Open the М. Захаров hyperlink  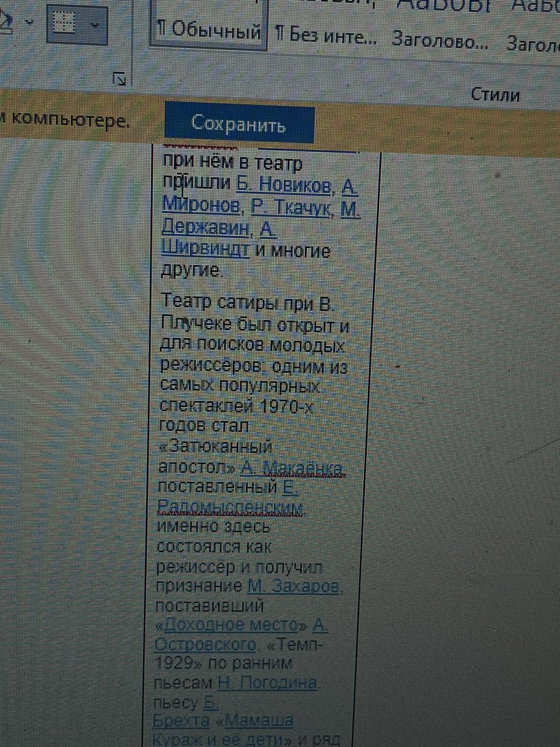pos(293,586)
